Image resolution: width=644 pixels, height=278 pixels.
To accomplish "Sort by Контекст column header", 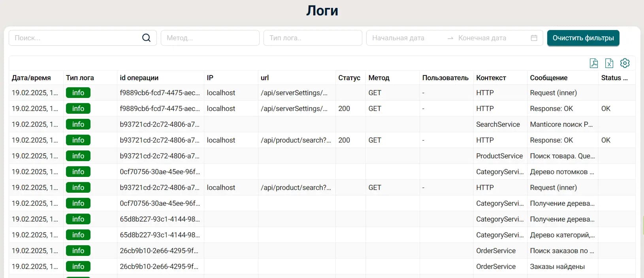I will tap(491, 78).
